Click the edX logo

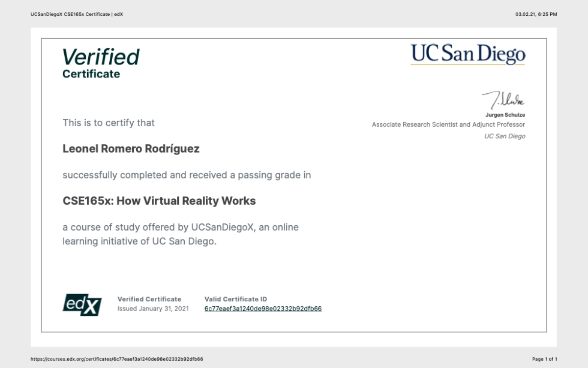82,304
